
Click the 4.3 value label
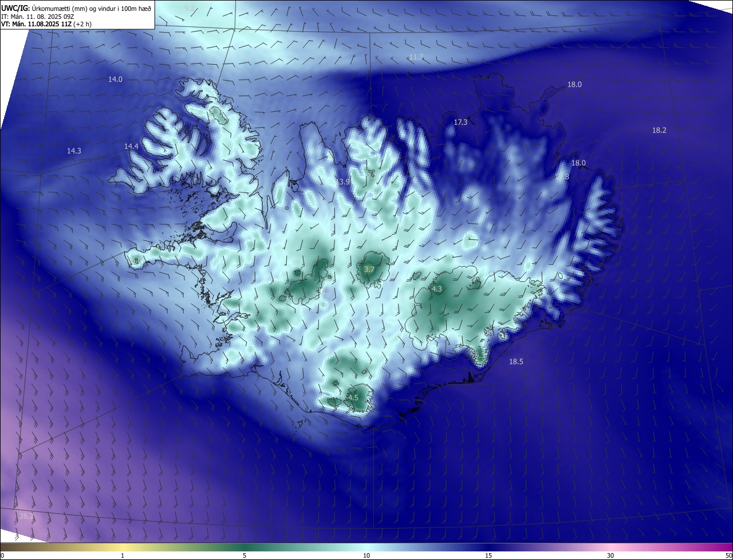(437, 289)
